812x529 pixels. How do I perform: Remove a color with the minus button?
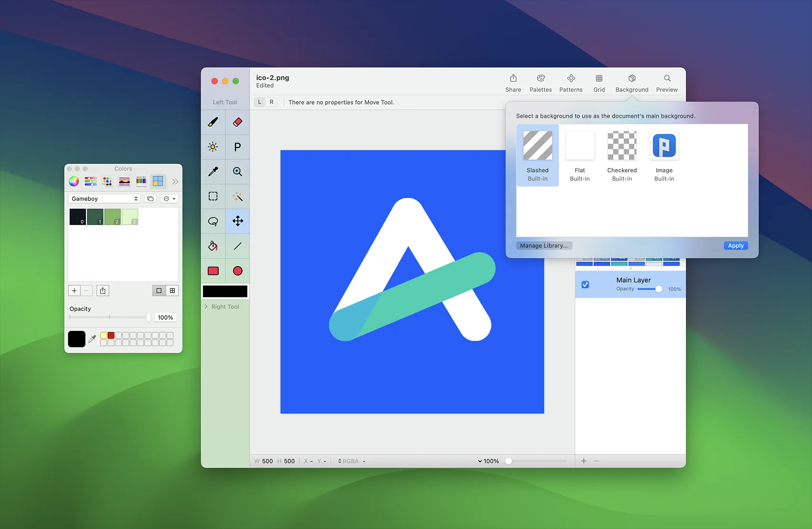click(86, 290)
